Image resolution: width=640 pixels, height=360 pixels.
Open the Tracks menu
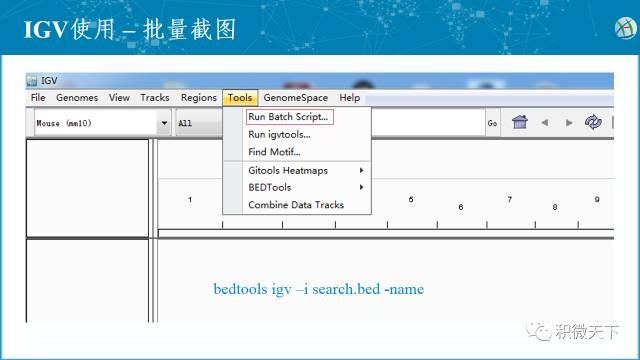tap(155, 98)
